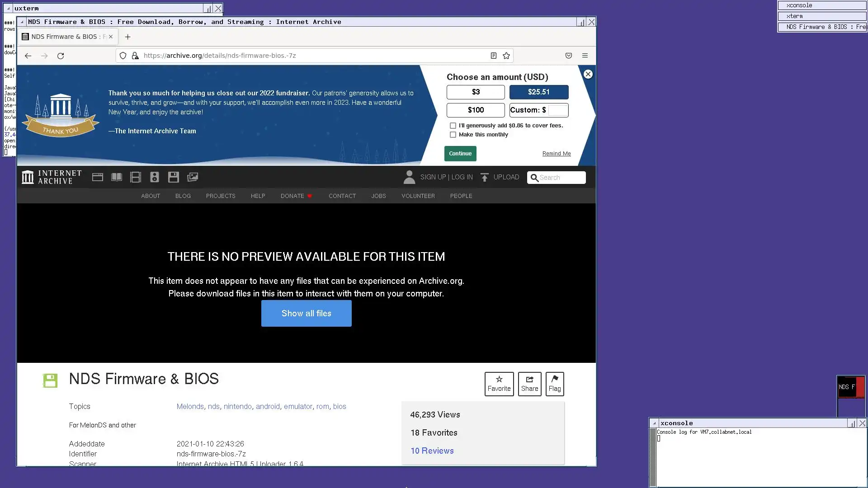Enable the cover fees checkbox
This screenshot has height=488, width=868.
(x=453, y=126)
